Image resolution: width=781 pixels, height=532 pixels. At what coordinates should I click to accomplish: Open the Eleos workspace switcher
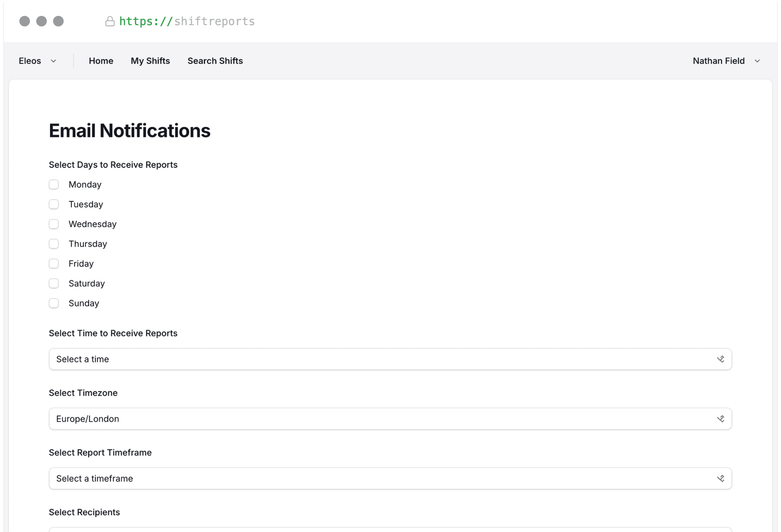[30, 61]
